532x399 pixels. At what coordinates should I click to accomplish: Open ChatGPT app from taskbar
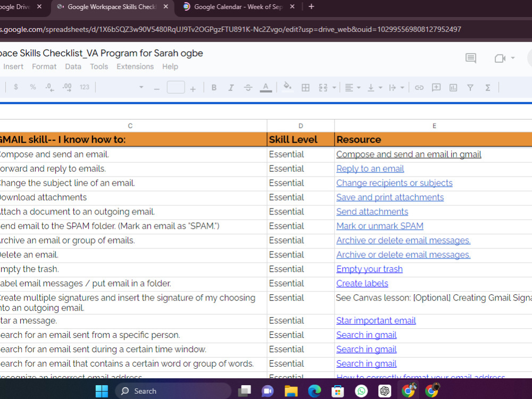(385, 391)
